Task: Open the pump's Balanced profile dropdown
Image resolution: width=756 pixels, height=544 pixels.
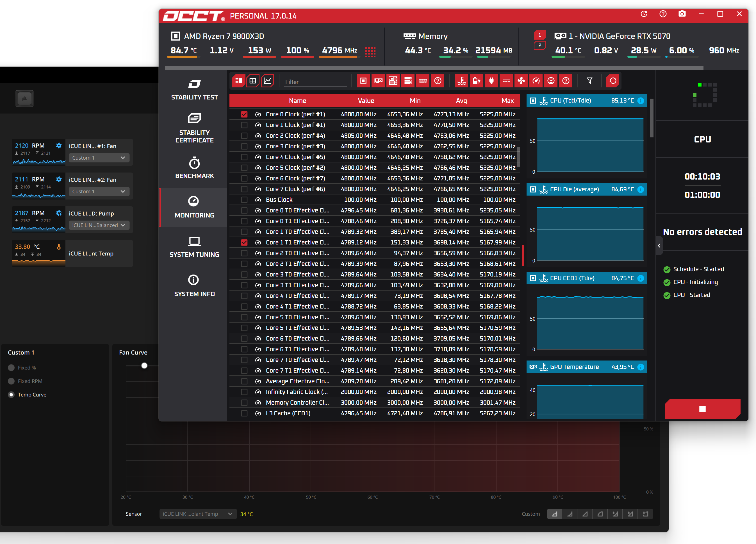Action: (99, 225)
